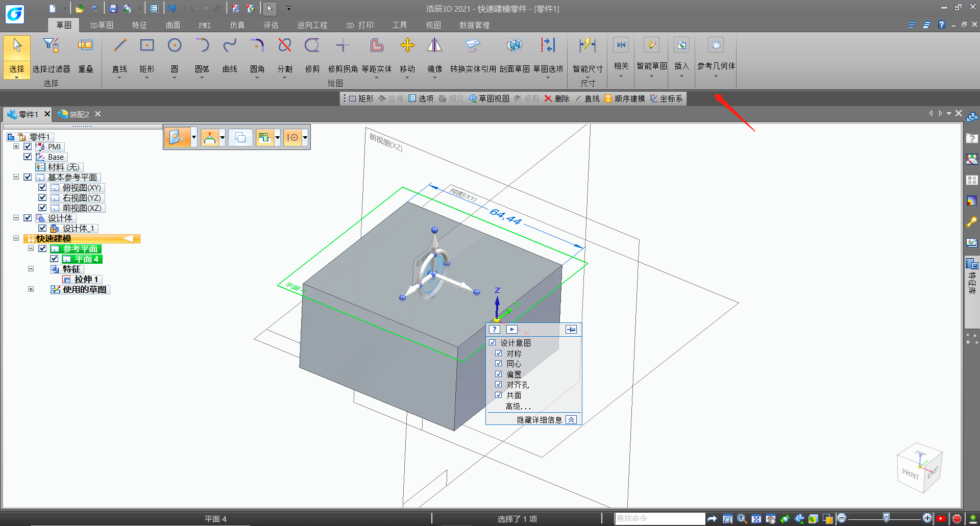980x526 pixels.
Task: Open Sketch Options (草图选项) icon
Action: [548, 46]
